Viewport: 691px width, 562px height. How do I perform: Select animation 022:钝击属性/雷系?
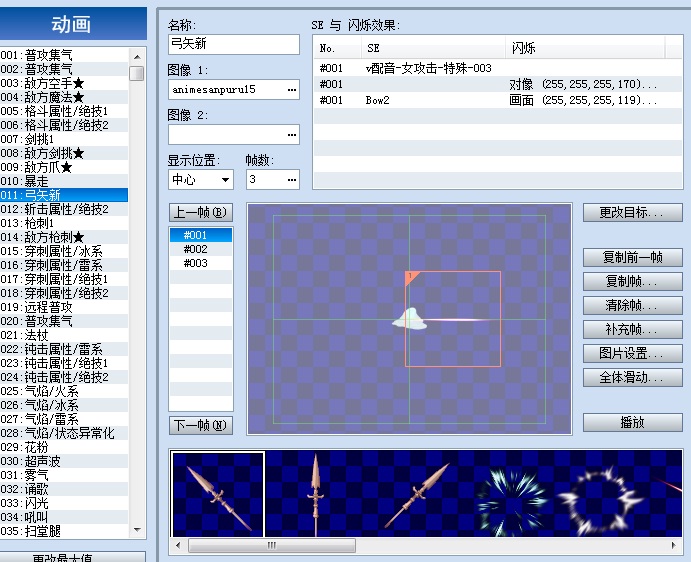[x=64, y=349]
